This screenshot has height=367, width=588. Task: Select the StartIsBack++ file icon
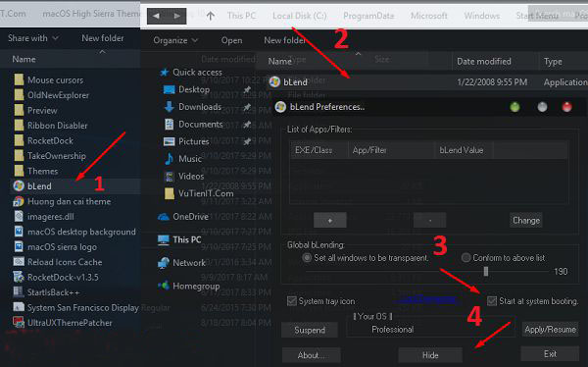[19, 292]
